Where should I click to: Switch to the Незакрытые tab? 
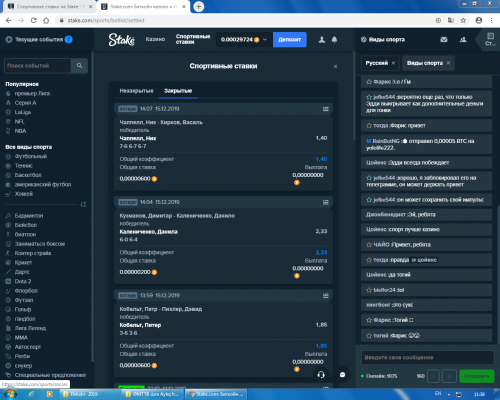click(136, 91)
